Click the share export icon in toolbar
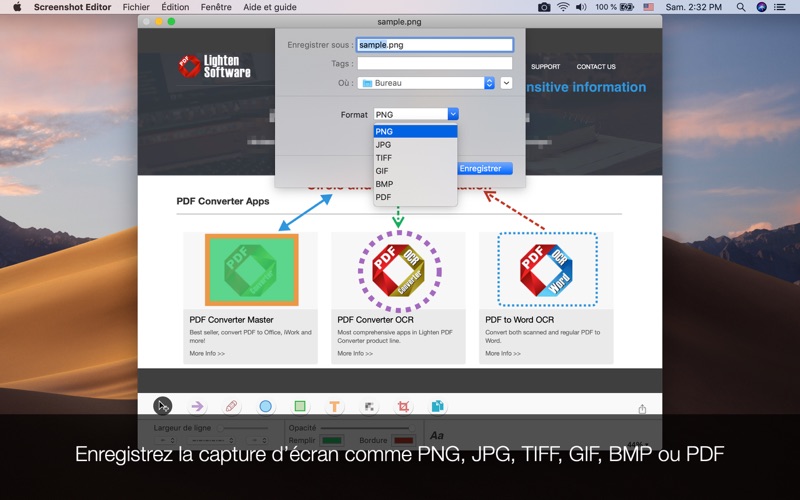Image resolution: width=800 pixels, height=500 pixels. pyautogui.click(x=642, y=409)
